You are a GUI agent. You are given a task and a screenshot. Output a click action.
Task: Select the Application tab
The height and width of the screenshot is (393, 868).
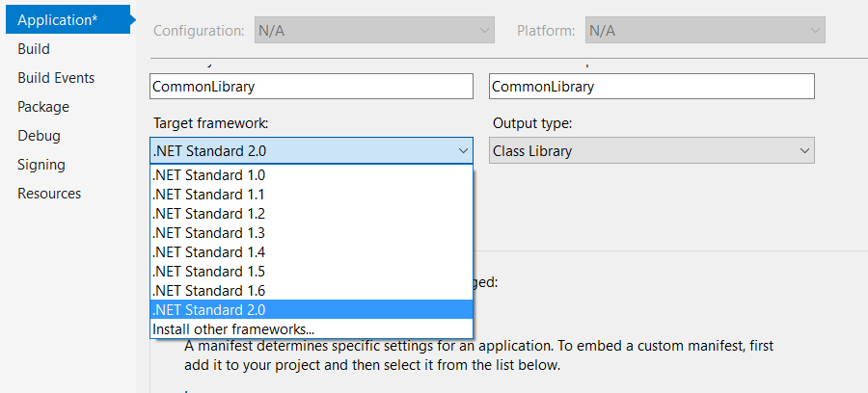click(x=64, y=19)
